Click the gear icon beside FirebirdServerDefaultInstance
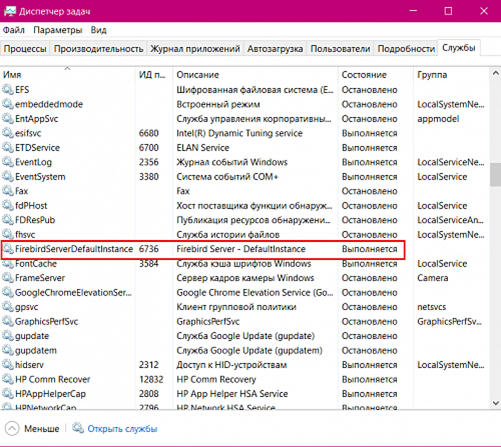 click(x=7, y=249)
